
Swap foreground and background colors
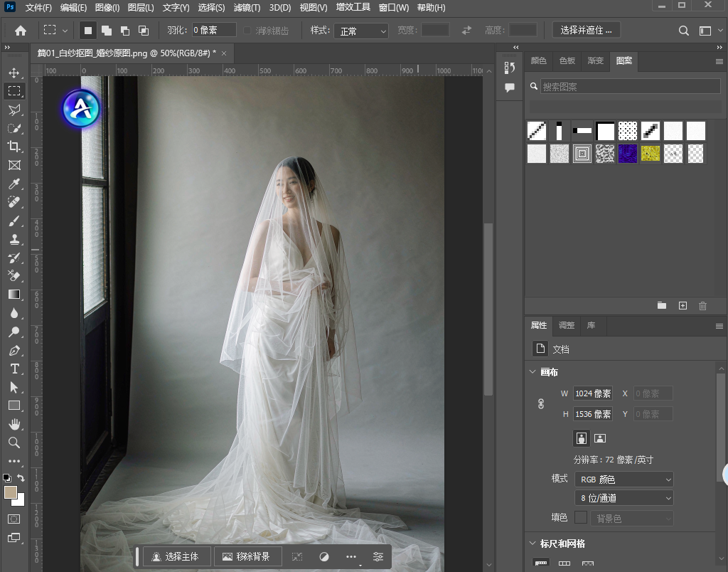(x=21, y=477)
